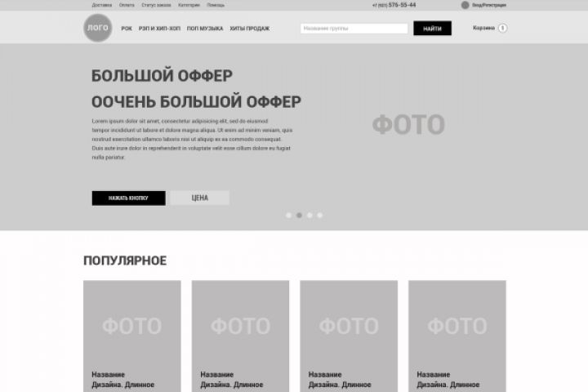Open the РОК menu item
588x392 pixels.
coord(127,29)
